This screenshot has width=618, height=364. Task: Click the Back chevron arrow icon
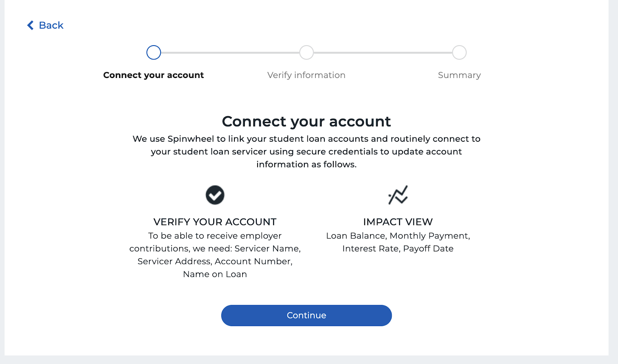(30, 25)
